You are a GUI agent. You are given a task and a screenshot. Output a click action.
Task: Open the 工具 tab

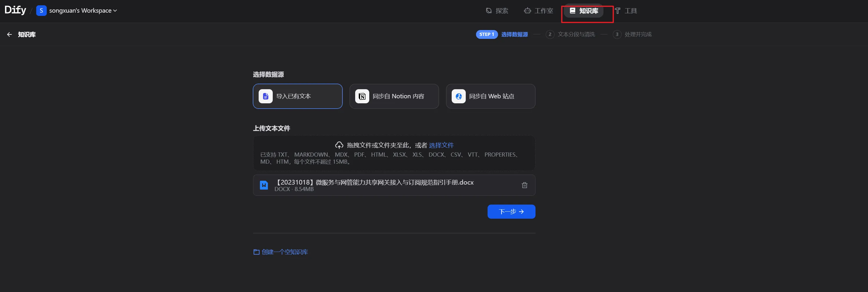[x=626, y=11]
